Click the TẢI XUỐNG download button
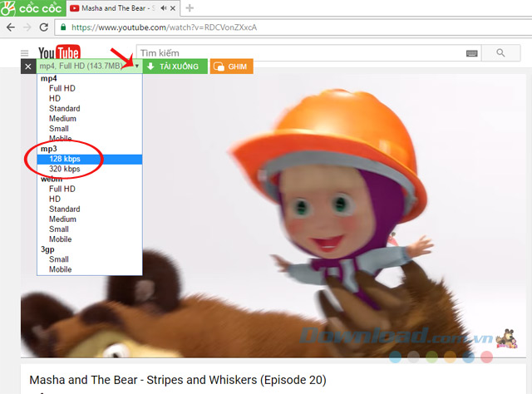Screen dimensions: 532x394 point(175,66)
